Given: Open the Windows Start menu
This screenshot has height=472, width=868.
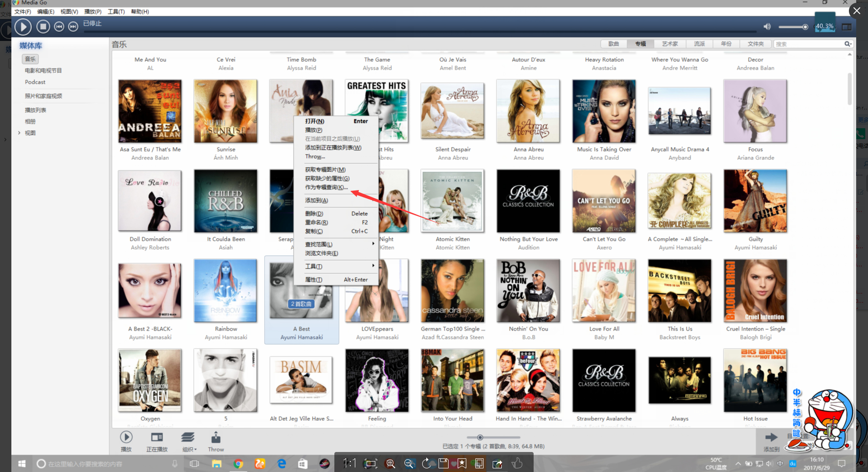Looking at the screenshot, I should click(22, 464).
